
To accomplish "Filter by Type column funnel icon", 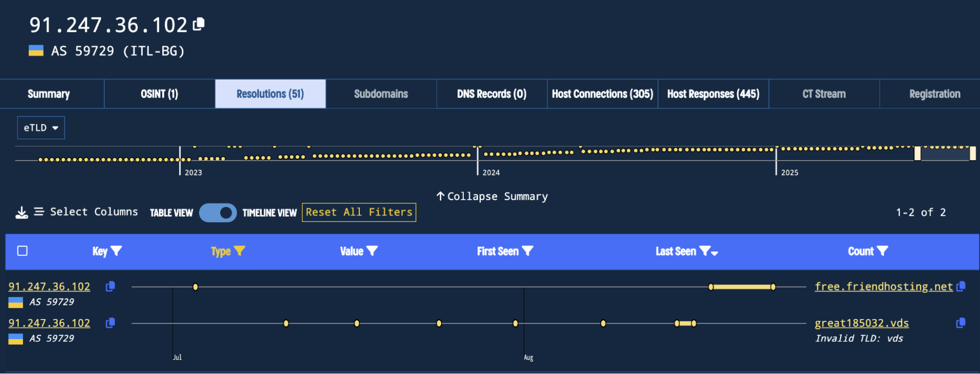I will tap(239, 251).
